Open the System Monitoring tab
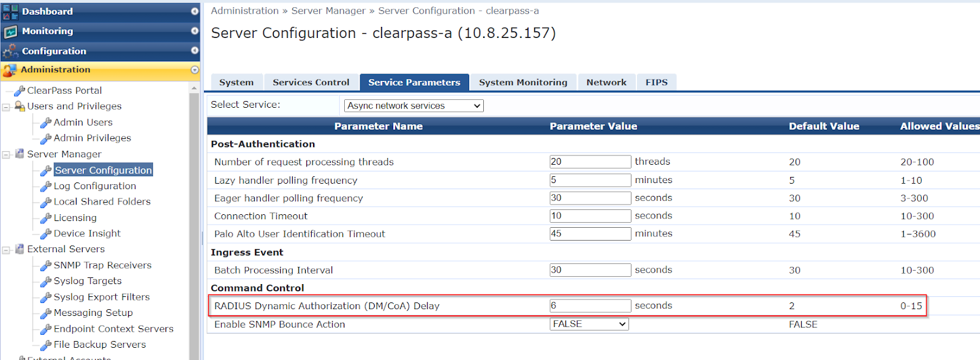The height and width of the screenshot is (360, 980). [523, 82]
